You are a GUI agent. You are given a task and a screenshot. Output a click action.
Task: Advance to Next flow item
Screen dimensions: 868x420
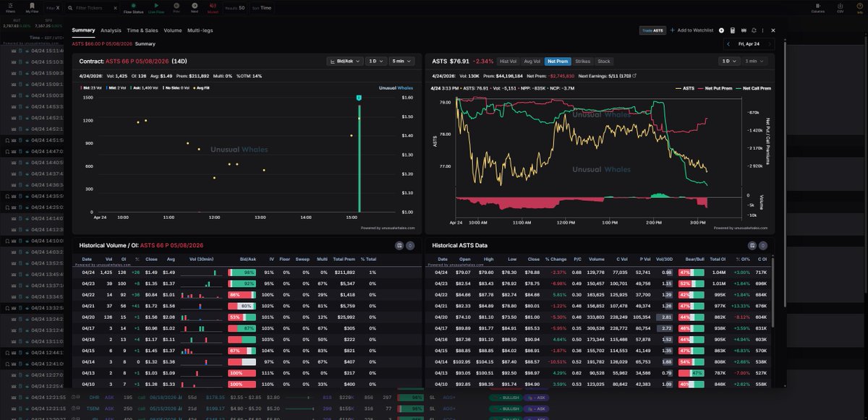click(x=195, y=8)
